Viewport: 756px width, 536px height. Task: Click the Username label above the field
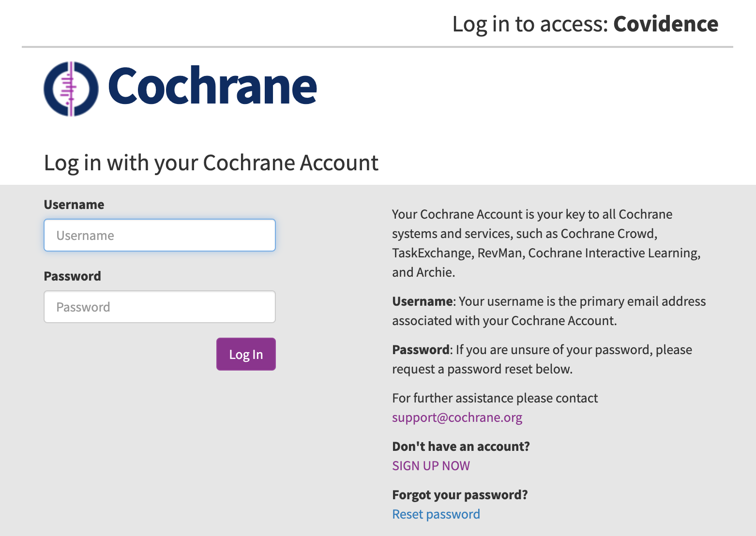(x=74, y=205)
